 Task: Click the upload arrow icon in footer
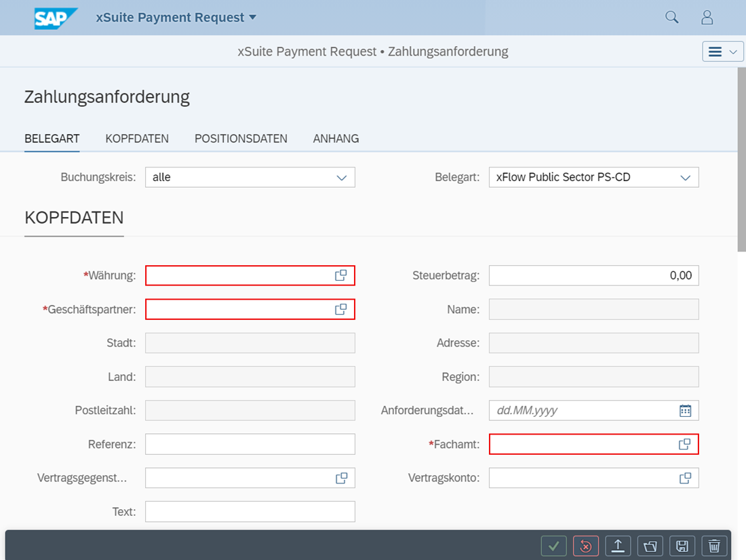click(618, 546)
